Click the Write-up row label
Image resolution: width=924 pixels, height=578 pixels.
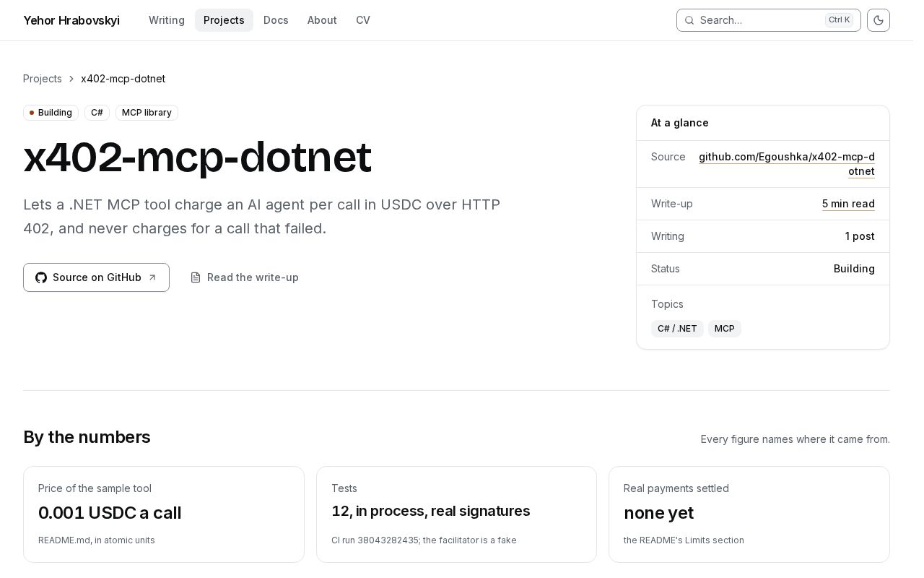pyautogui.click(x=672, y=204)
